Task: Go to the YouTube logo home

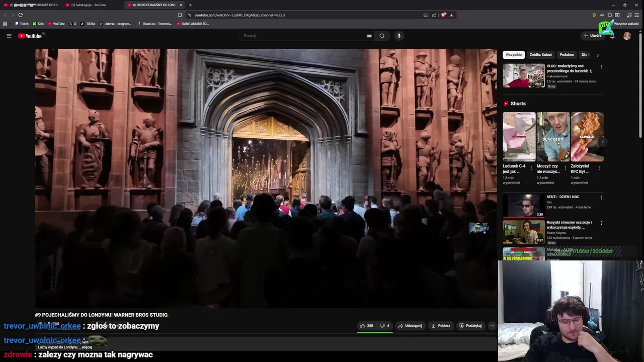Action: [31, 36]
